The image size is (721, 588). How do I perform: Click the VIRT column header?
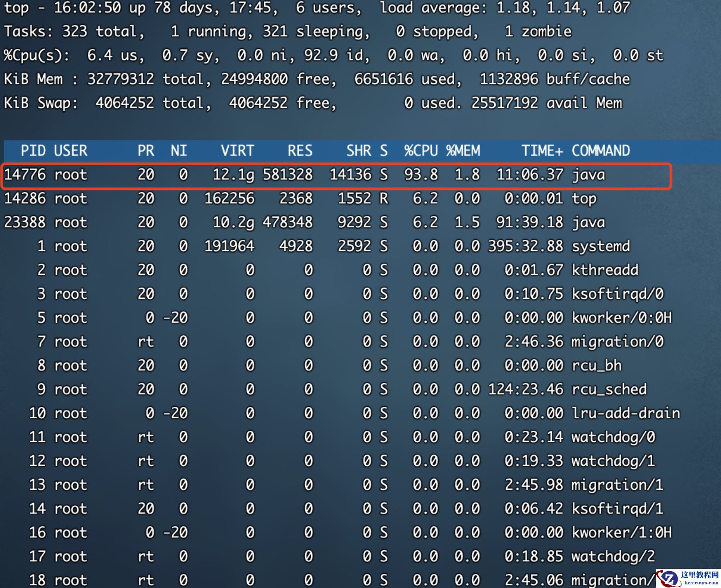click(238, 151)
